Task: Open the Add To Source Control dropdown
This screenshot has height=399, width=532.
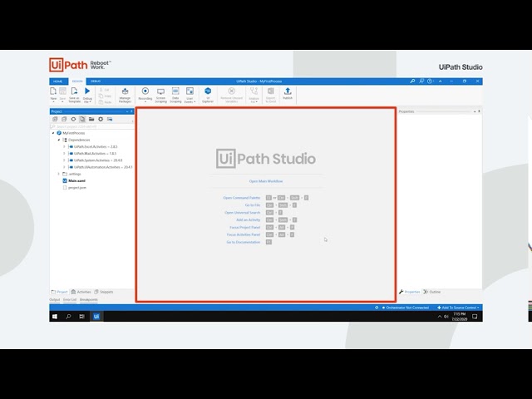Action: point(458,308)
